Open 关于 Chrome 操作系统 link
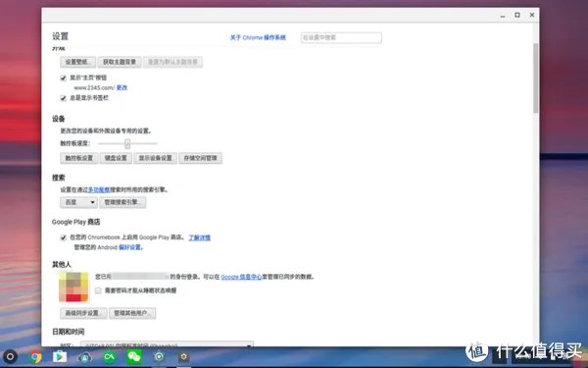 tap(258, 37)
